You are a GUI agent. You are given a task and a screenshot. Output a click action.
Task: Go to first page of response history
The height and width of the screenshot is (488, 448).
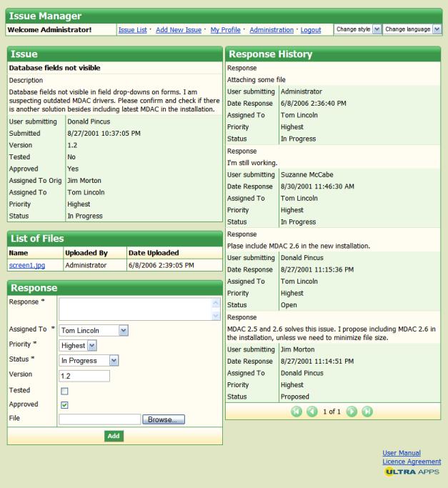298,412
